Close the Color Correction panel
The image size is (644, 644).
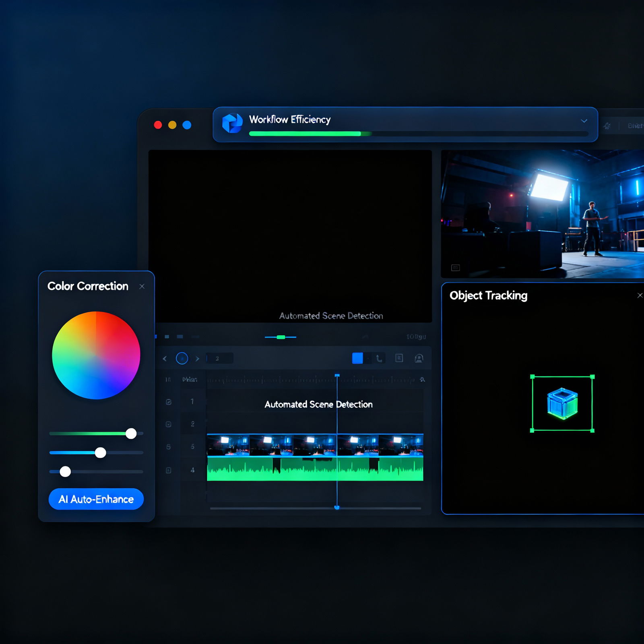[142, 287]
